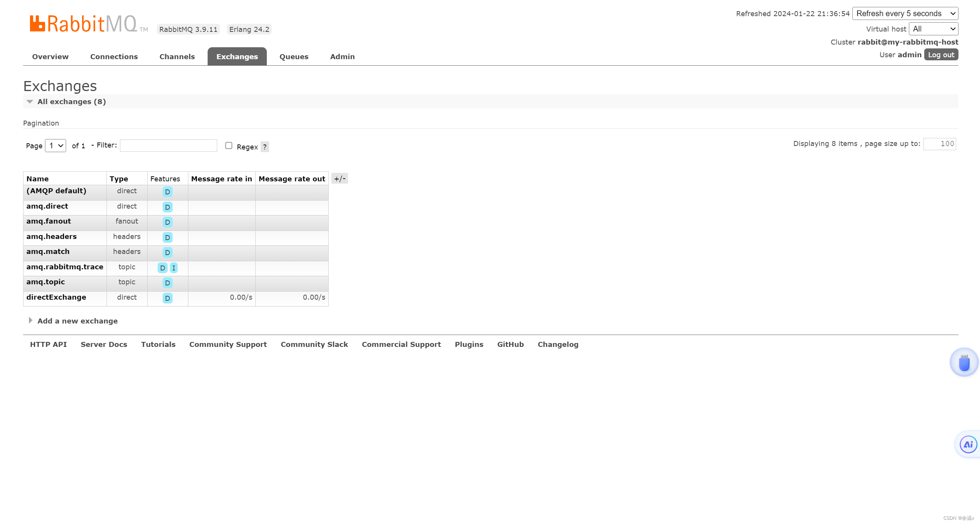Click the D feature icon for amq.direct

click(167, 207)
